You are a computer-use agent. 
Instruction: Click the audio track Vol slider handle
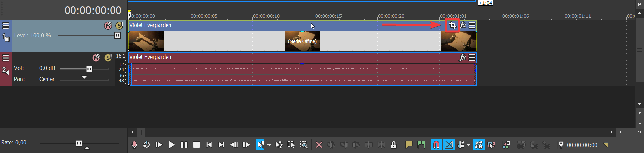click(x=90, y=69)
